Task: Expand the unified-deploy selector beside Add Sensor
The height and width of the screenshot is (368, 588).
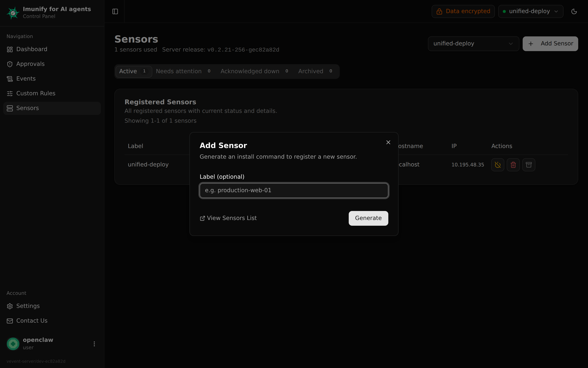Action: pyautogui.click(x=473, y=44)
